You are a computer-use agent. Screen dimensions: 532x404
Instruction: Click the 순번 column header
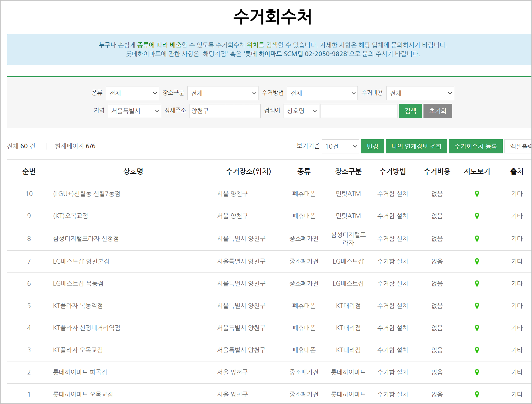tap(29, 171)
